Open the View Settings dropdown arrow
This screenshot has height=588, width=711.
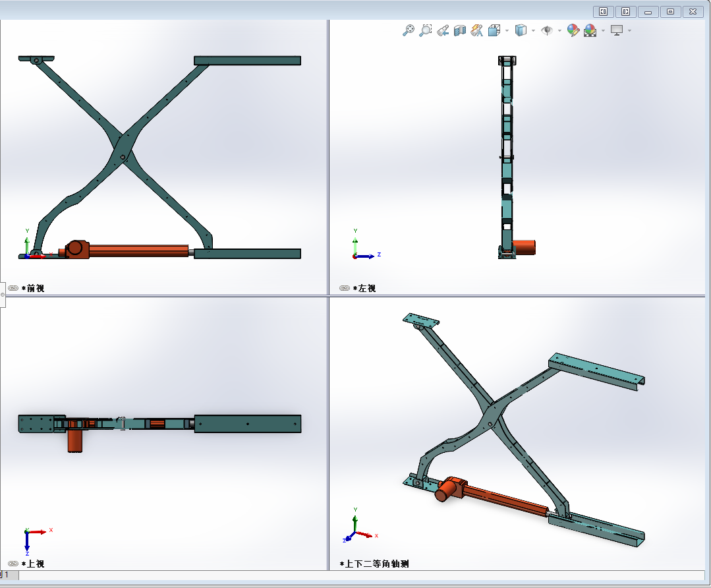[630, 30]
